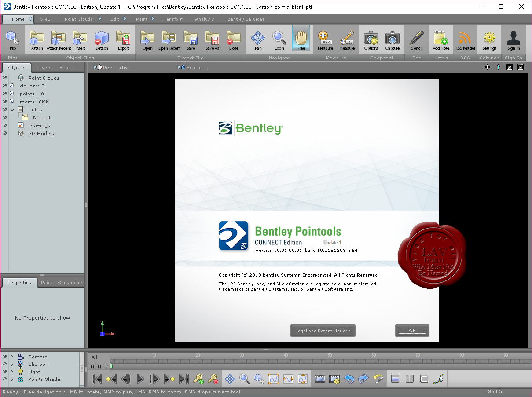Viewport: 532px width, 397px height.
Task: Toggle the eye for the Light track
Action: (4, 372)
